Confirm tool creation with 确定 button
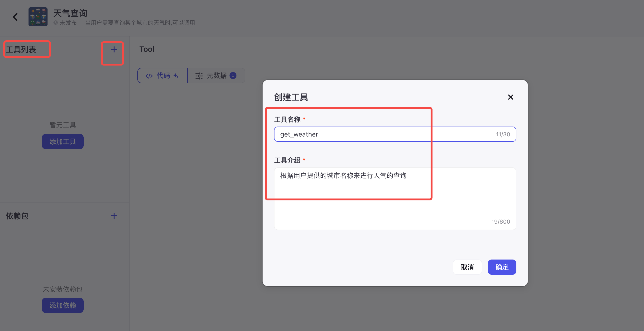644x331 pixels. [x=502, y=267]
